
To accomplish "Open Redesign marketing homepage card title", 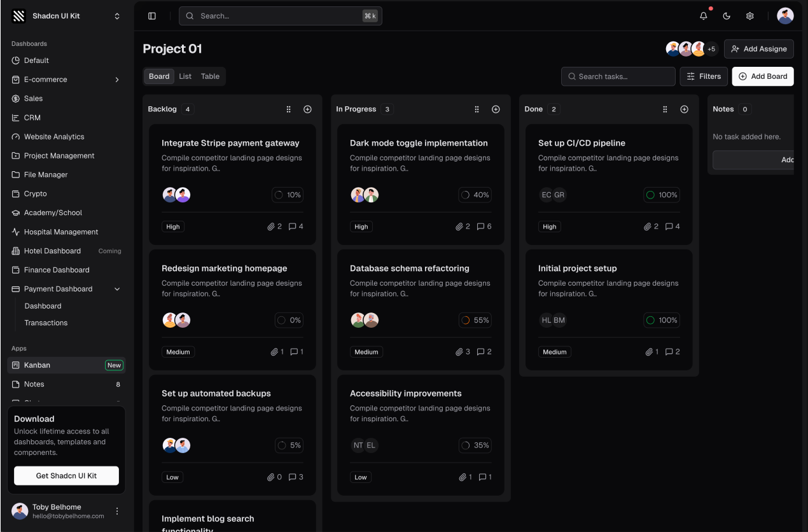I will tap(225, 269).
